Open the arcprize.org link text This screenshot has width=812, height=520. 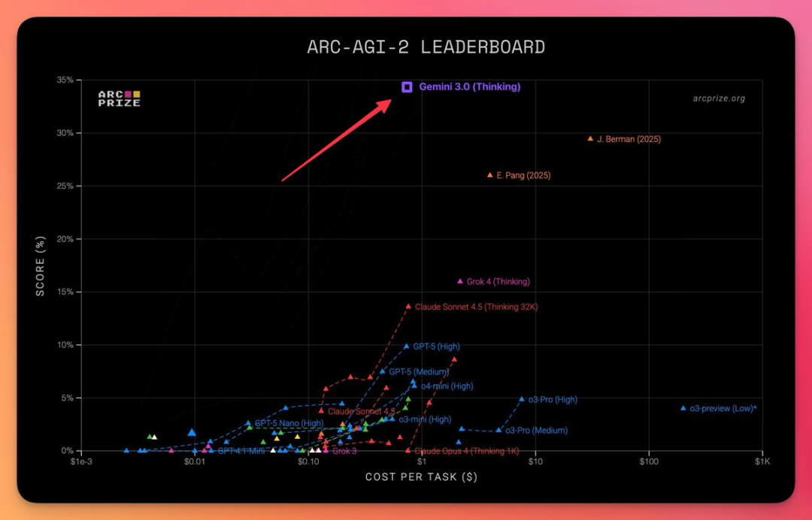tap(718, 98)
